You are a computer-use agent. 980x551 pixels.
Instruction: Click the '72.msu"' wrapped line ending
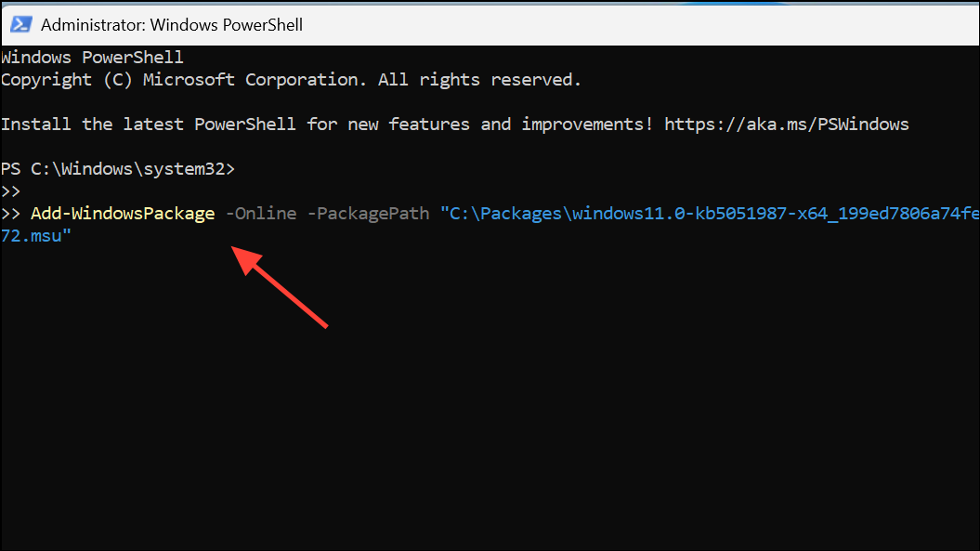tap(36, 236)
